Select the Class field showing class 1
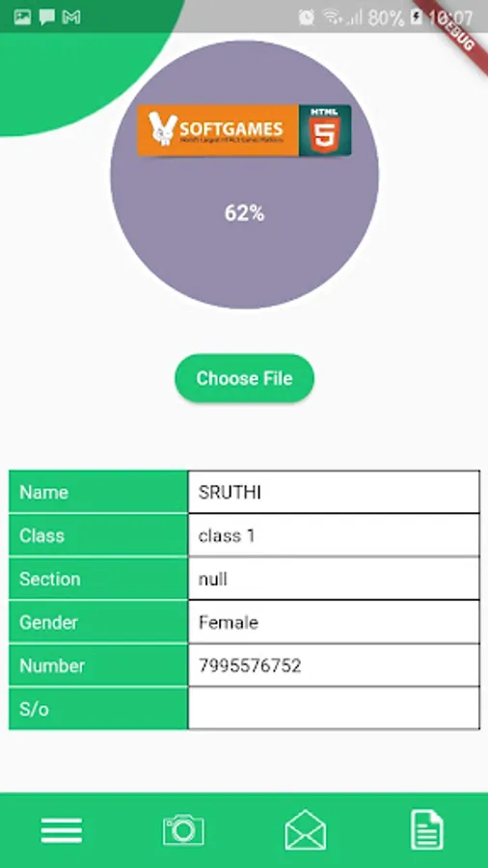Viewport: 488px width, 868px height. pyautogui.click(x=334, y=535)
